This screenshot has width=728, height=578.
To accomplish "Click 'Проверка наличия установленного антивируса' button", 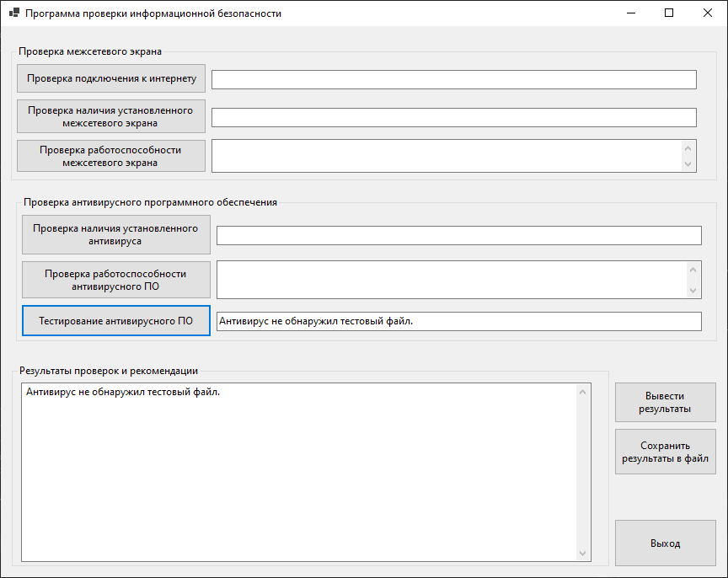I will (x=116, y=234).
